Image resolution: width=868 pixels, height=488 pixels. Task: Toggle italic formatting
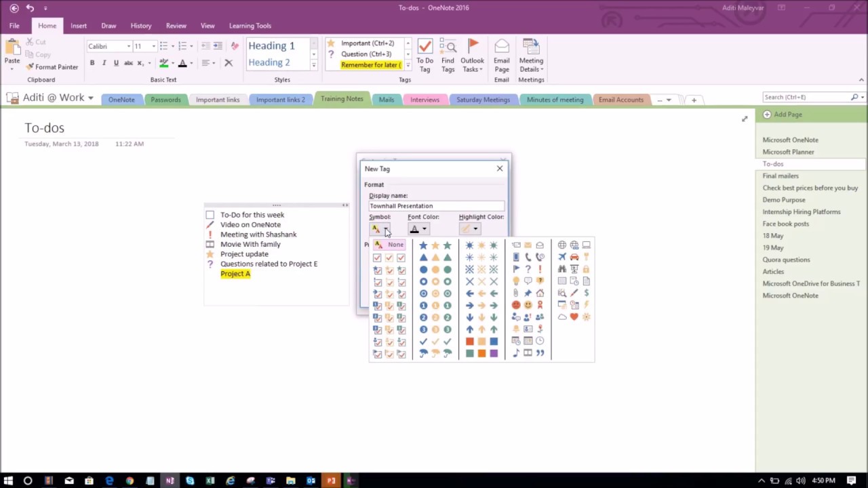[x=104, y=63]
